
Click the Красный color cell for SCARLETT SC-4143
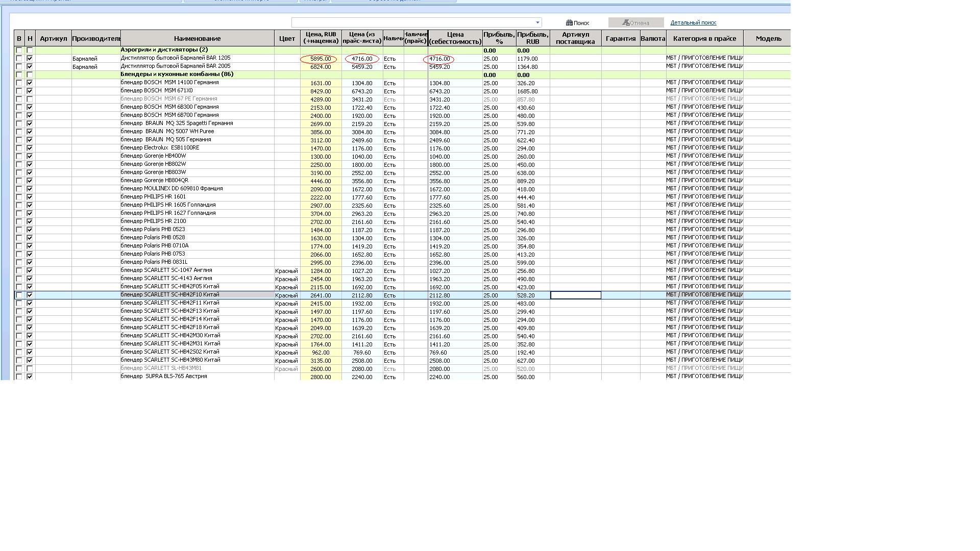tap(287, 279)
